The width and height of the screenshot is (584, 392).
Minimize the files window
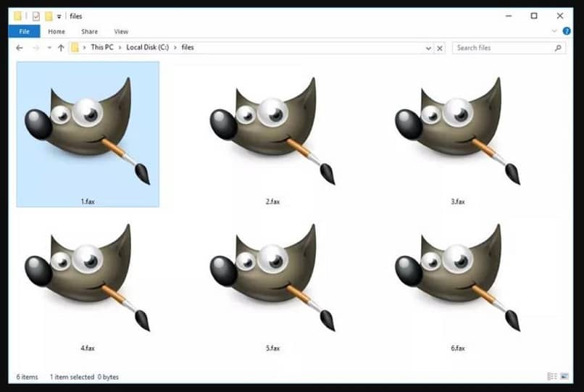pyautogui.click(x=509, y=16)
